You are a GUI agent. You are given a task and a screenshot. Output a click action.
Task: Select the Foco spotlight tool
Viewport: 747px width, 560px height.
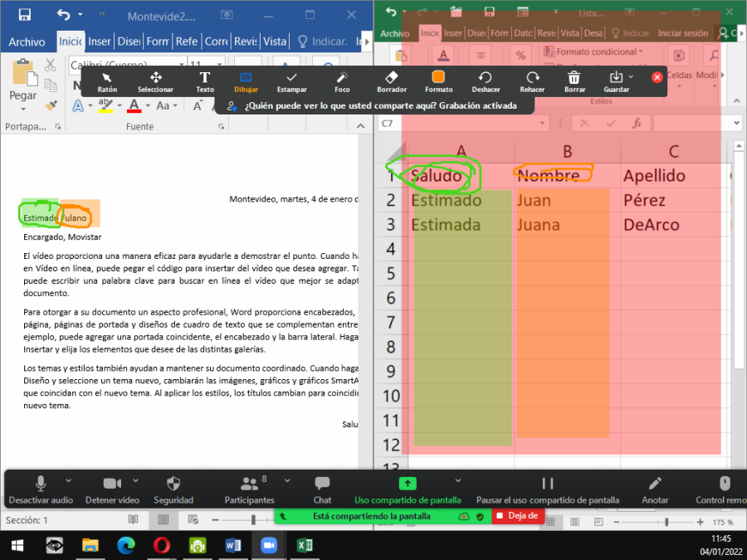pos(342,82)
